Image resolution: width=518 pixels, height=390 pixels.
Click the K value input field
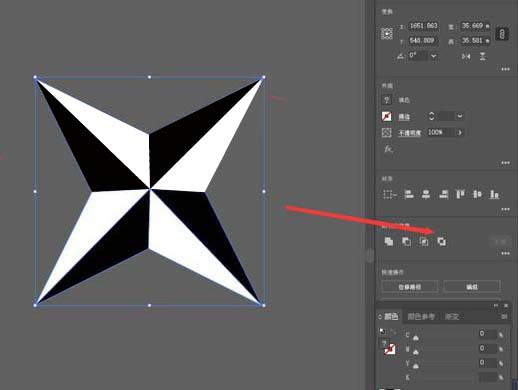[487, 377]
